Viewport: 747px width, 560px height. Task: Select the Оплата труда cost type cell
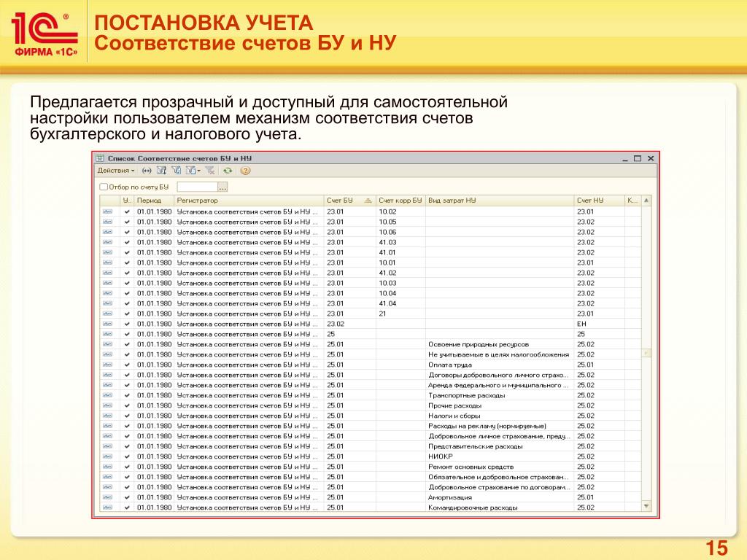[x=499, y=365]
